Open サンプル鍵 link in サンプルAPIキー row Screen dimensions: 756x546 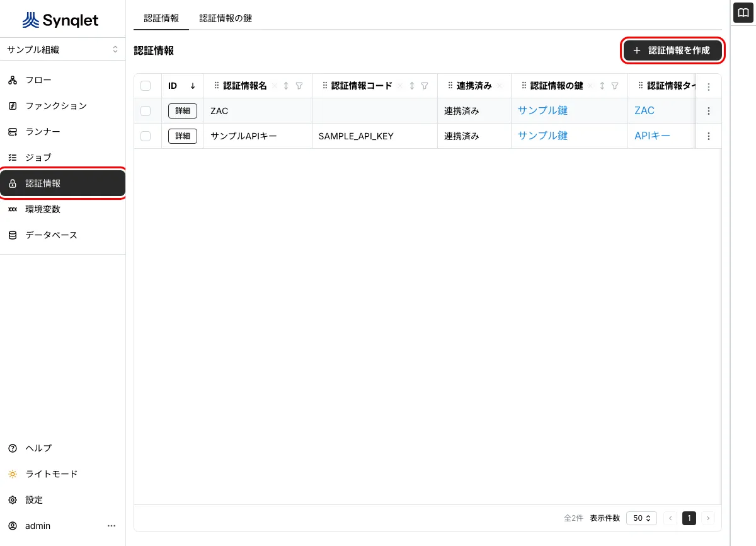[x=542, y=136]
